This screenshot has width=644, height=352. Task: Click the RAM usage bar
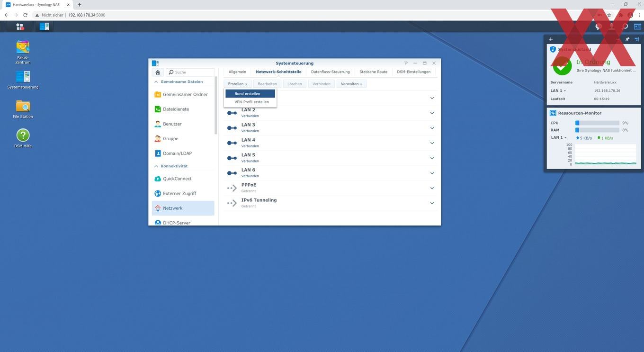tap(597, 130)
